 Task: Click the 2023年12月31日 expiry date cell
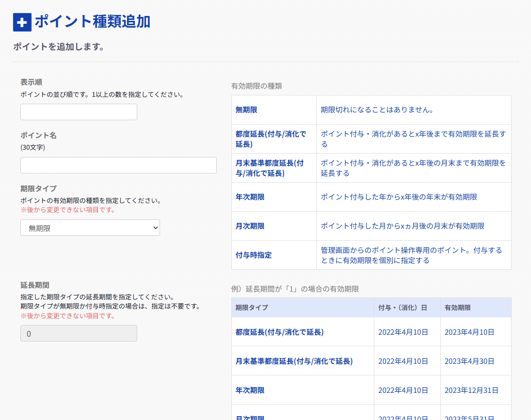click(x=471, y=390)
